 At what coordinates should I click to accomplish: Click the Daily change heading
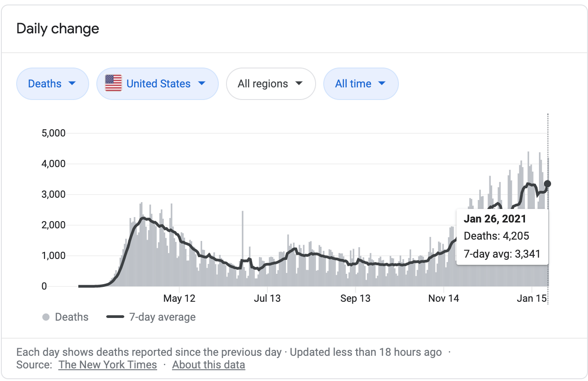[x=58, y=29]
